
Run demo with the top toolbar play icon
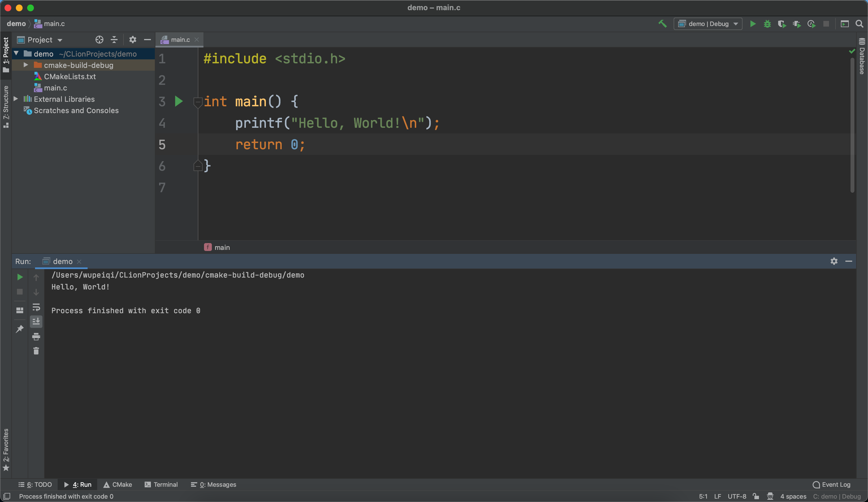tap(753, 24)
